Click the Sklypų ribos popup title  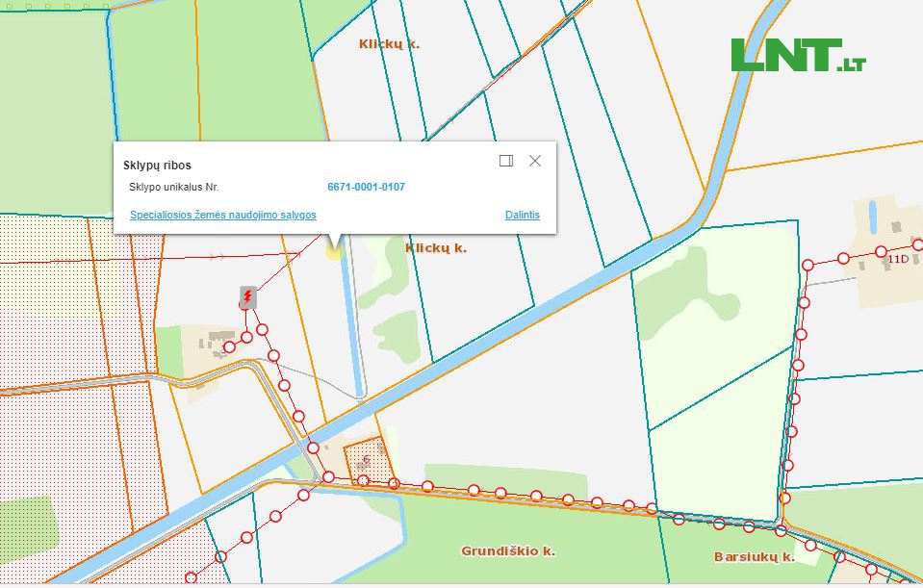157,166
